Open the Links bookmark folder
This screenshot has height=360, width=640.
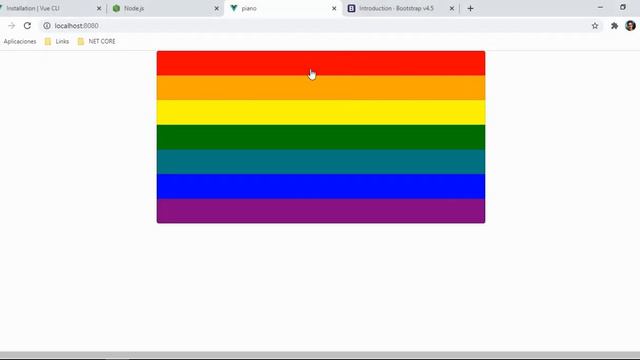point(57,41)
